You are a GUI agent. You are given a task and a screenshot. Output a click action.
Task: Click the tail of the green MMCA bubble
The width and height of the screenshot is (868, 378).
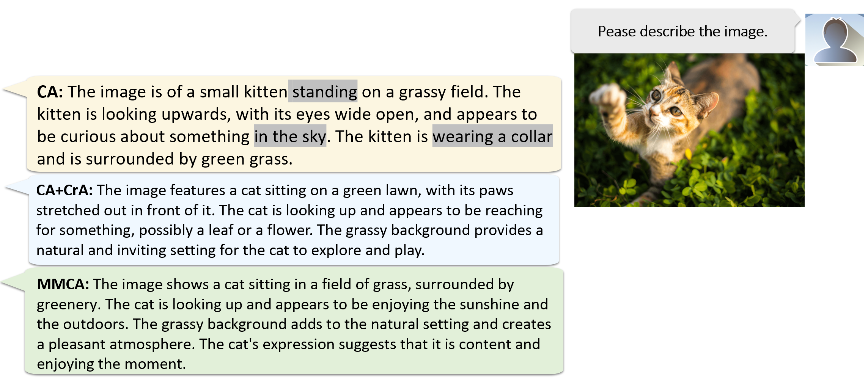pyautogui.click(x=13, y=283)
